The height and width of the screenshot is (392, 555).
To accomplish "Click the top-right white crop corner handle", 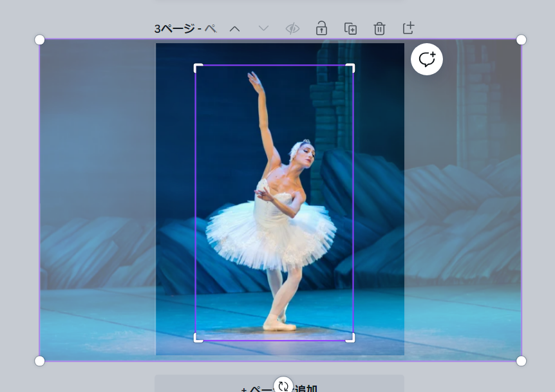I will point(352,67).
